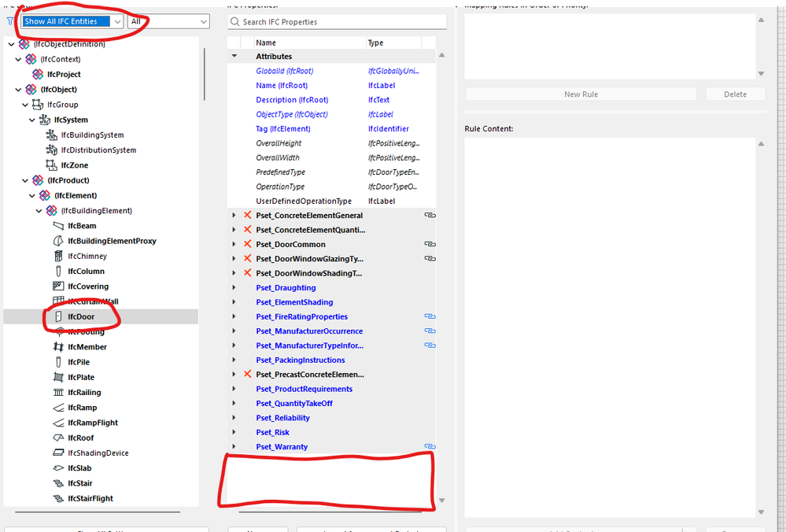786x532 pixels.
Task: Select the IfcMember icon
Action: click(58, 347)
